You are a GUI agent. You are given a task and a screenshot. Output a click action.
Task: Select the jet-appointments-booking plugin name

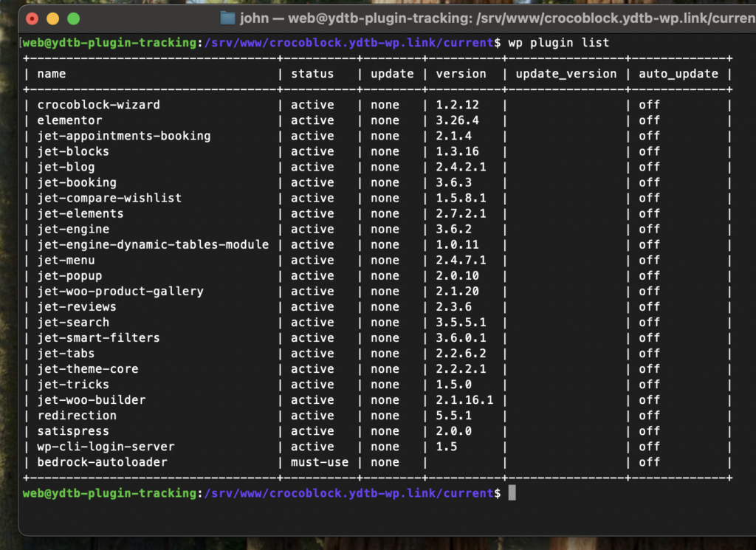[x=124, y=136]
